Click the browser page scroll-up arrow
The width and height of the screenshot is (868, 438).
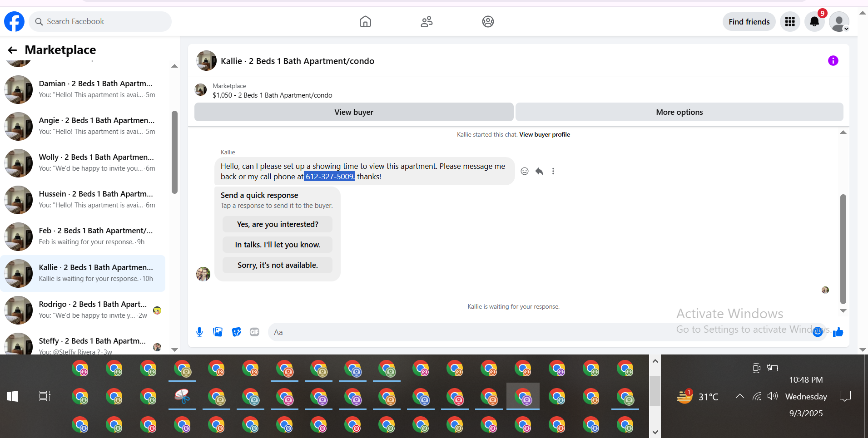(x=863, y=13)
